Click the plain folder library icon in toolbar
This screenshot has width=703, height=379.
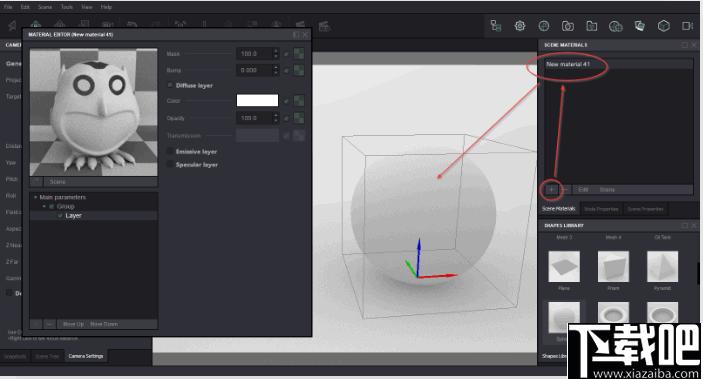point(592,26)
